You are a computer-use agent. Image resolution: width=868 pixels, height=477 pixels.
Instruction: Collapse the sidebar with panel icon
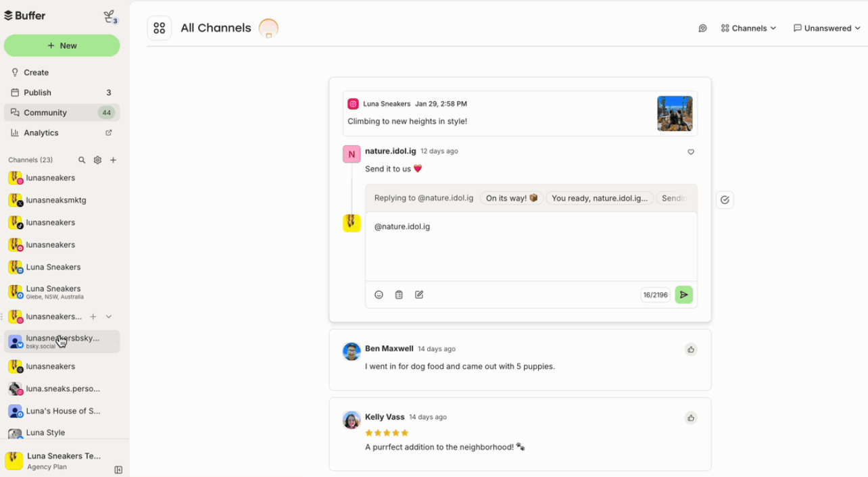click(x=118, y=470)
